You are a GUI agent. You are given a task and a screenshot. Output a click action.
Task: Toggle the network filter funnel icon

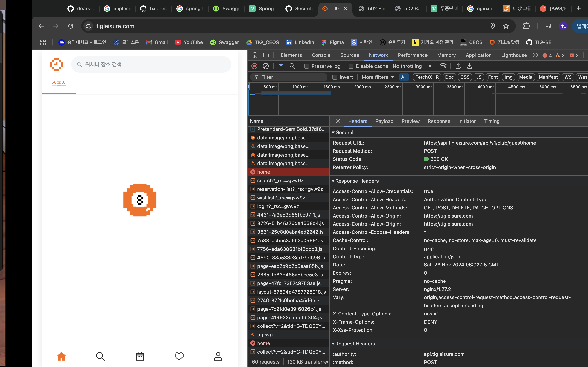[281, 66]
